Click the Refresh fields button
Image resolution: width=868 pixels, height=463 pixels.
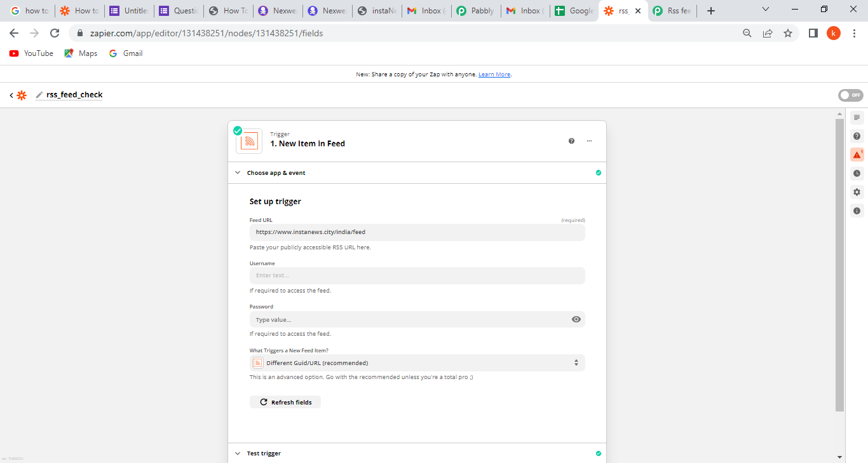click(285, 402)
